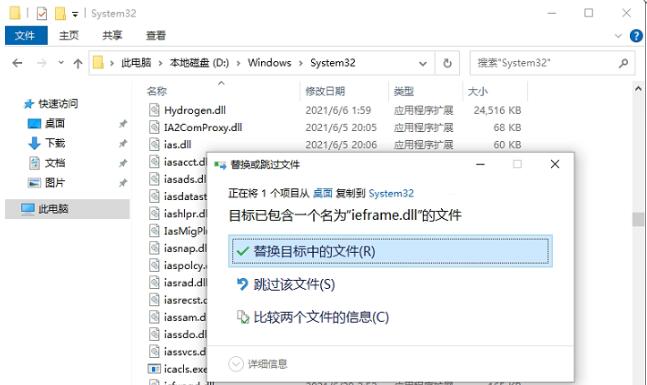Image resolution: width=647 pixels, height=385 pixels.
Task: Expand the ribbon with the chevron
Action: pyautogui.click(x=618, y=36)
